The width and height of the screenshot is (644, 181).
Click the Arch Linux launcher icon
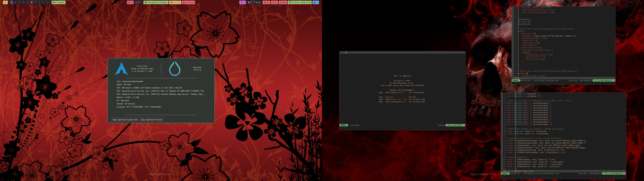[5, 3]
